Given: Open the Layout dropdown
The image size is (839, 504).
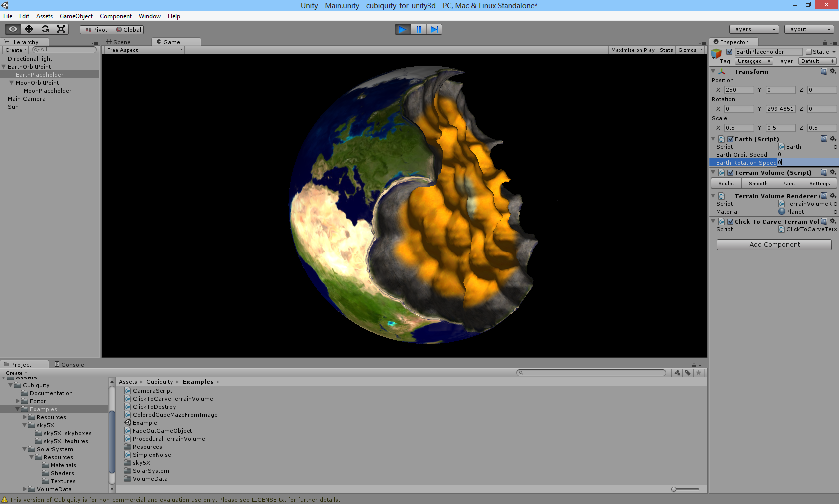Looking at the screenshot, I should (809, 29).
